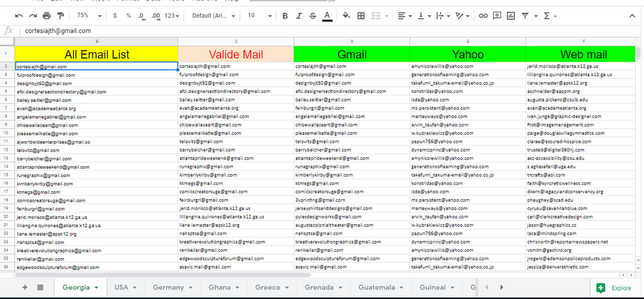This screenshot has height=299, width=644.
Task: Select the Valide Mail header cell
Action: pyautogui.click(x=236, y=54)
